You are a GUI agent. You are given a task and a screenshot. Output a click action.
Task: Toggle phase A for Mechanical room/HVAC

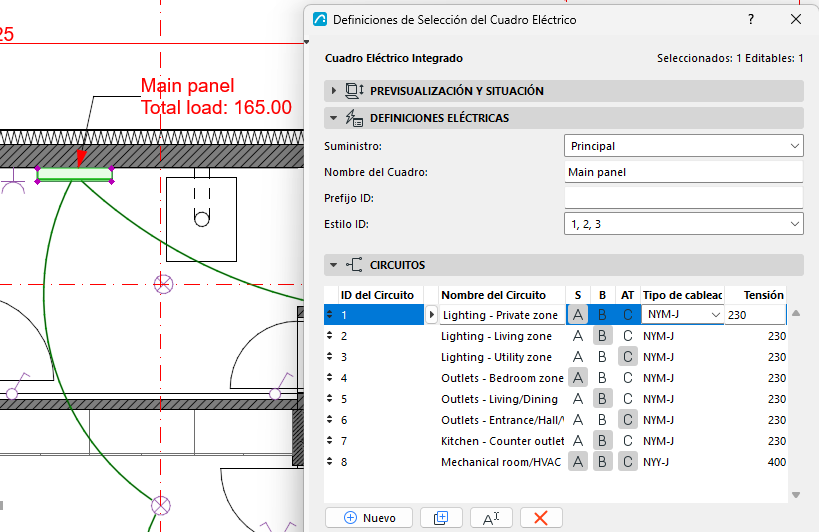(578, 462)
